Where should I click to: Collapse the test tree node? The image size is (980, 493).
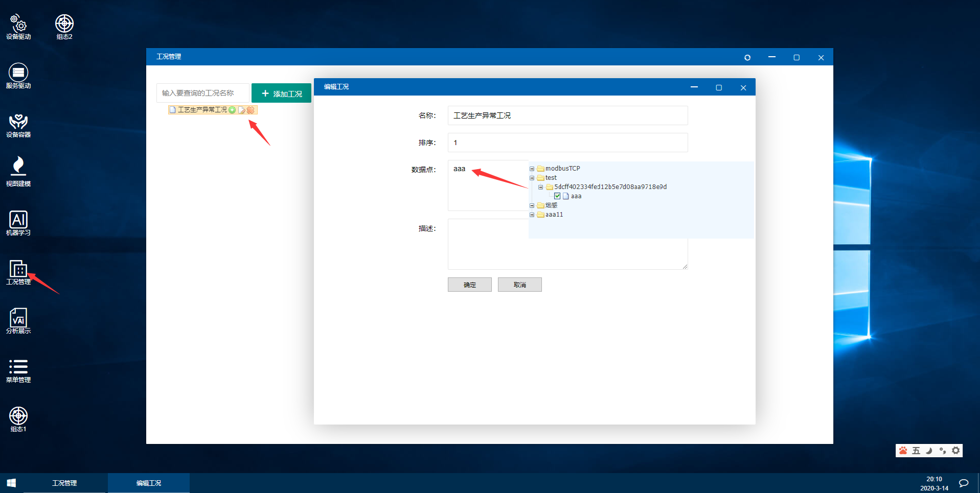532,178
